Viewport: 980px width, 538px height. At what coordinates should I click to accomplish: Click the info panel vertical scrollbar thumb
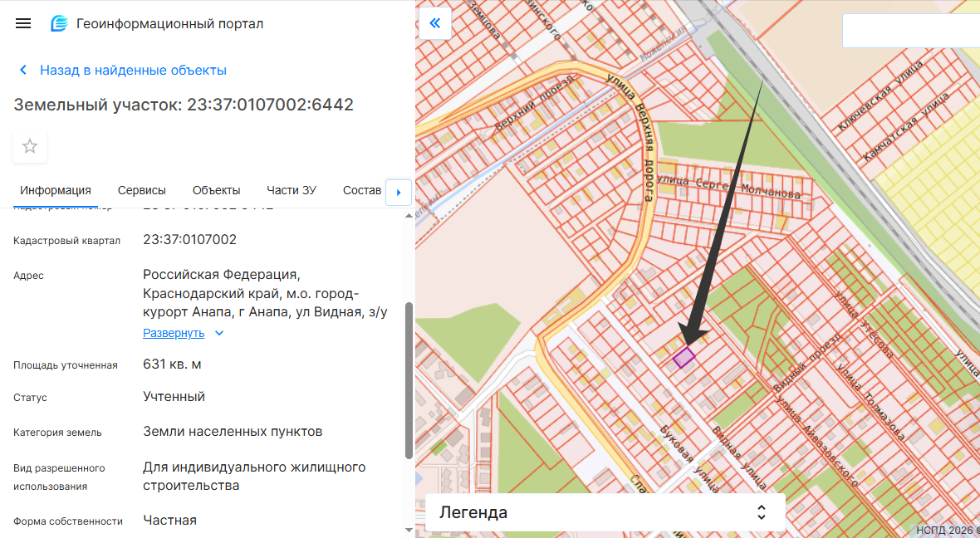click(x=409, y=379)
